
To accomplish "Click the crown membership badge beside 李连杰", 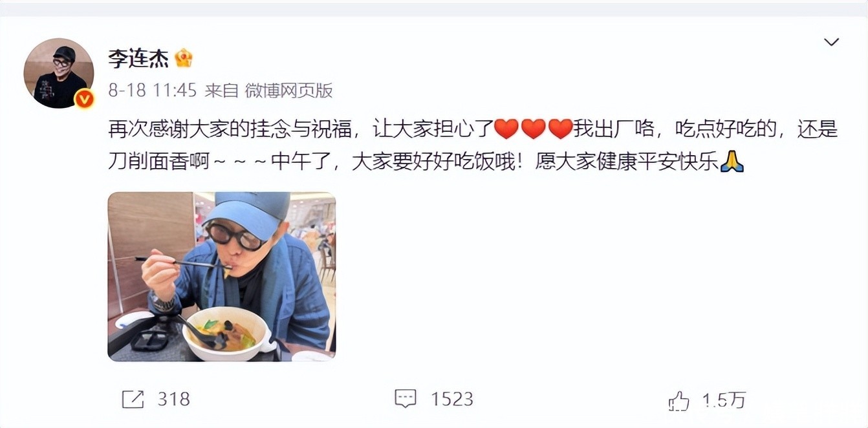I will 184,59.
